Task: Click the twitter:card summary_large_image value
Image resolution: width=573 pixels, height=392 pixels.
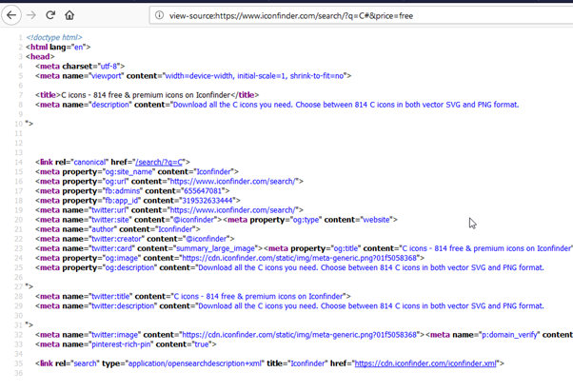Action: click(x=216, y=248)
